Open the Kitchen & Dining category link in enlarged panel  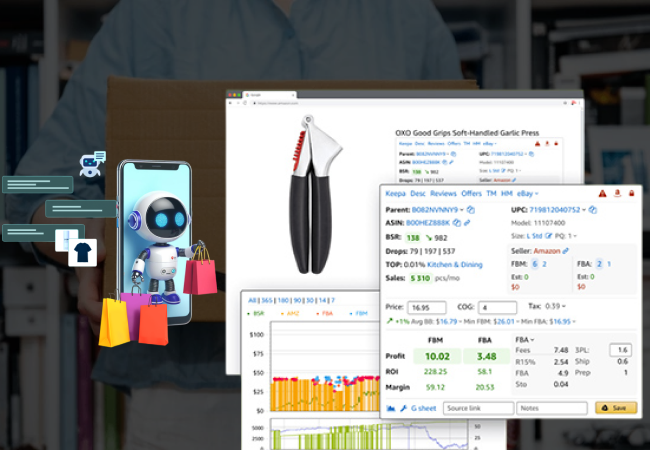457,265
